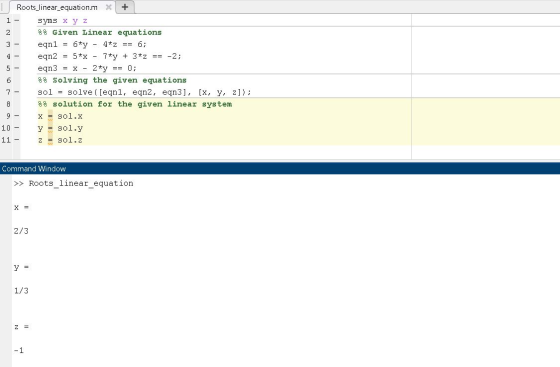
Task: Click the '>> Roots_linear_equation' command text
Action: coord(74,184)
